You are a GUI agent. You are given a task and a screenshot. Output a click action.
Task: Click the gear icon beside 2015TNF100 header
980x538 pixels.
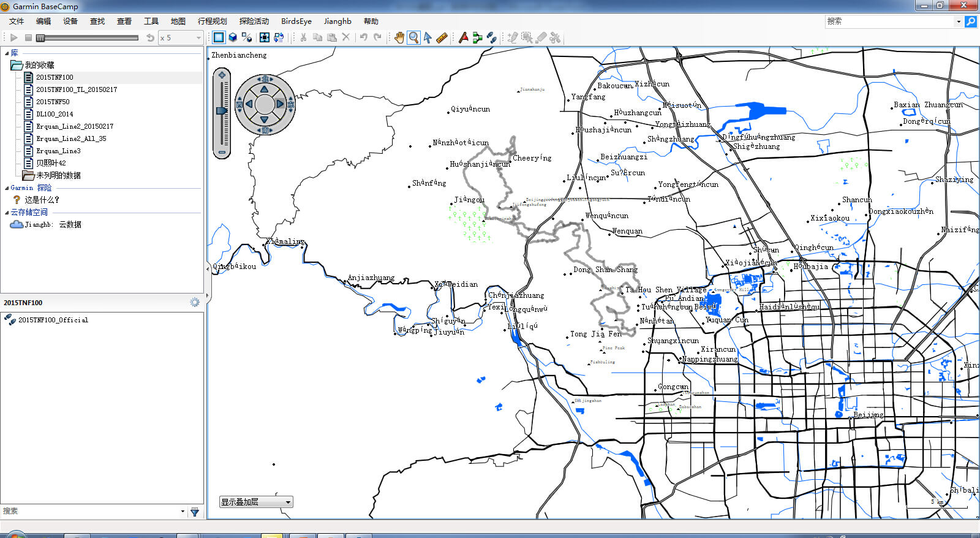[195, 302]
